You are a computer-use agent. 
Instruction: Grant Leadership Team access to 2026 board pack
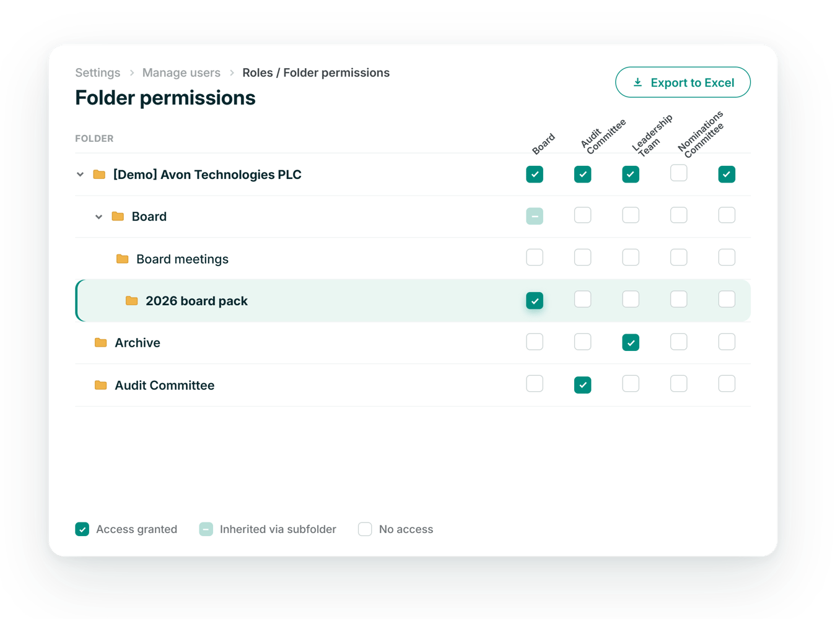pyautogui.click(x=631, y=299)
